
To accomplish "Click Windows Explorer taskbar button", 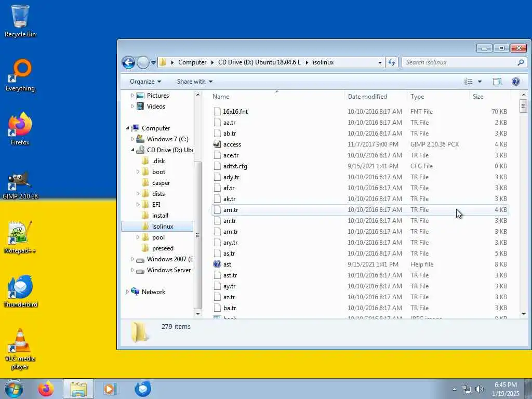I will (78, 389).
